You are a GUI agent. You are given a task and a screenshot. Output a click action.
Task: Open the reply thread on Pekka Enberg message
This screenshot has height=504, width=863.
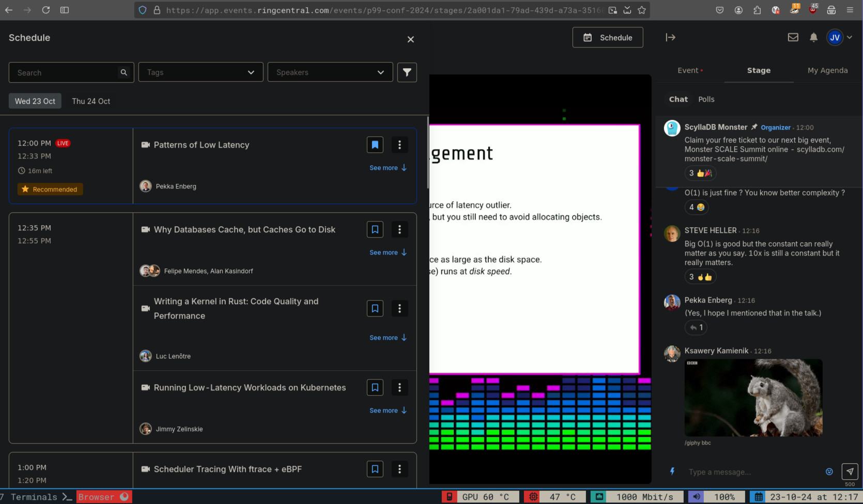(696, 327)
